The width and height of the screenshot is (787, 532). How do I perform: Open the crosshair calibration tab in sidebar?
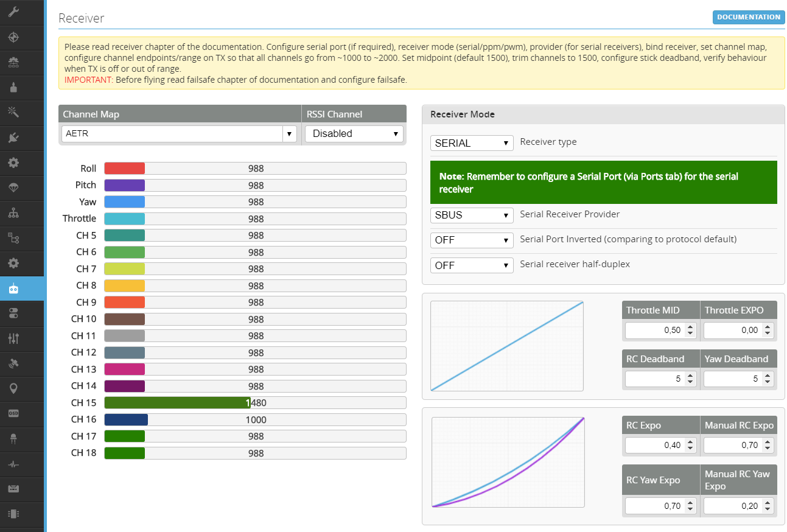(x=13, y=37)
